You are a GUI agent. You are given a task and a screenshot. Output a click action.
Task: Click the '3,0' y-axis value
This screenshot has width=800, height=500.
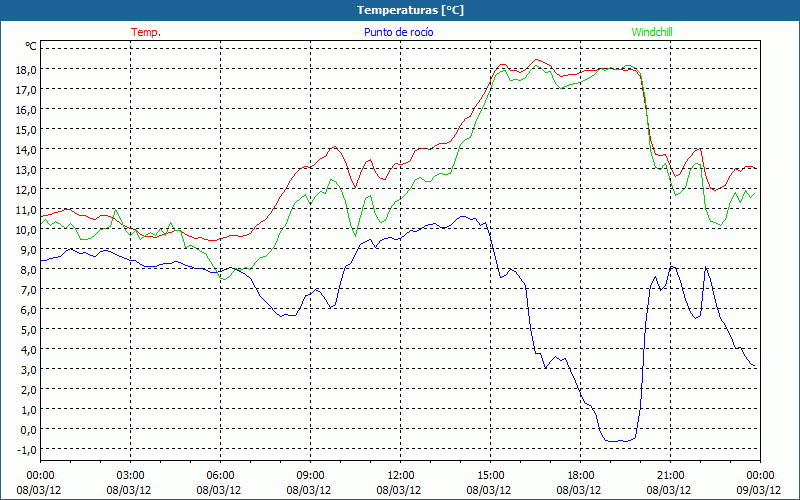28,370
